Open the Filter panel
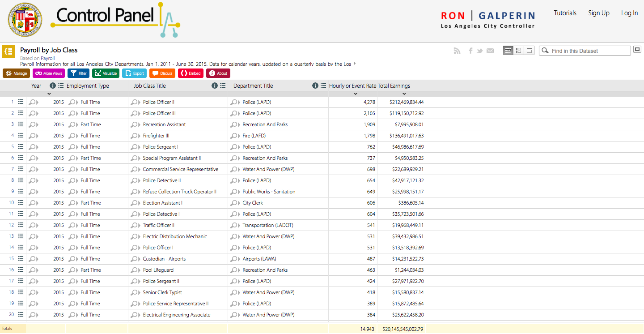 point(78,73)
